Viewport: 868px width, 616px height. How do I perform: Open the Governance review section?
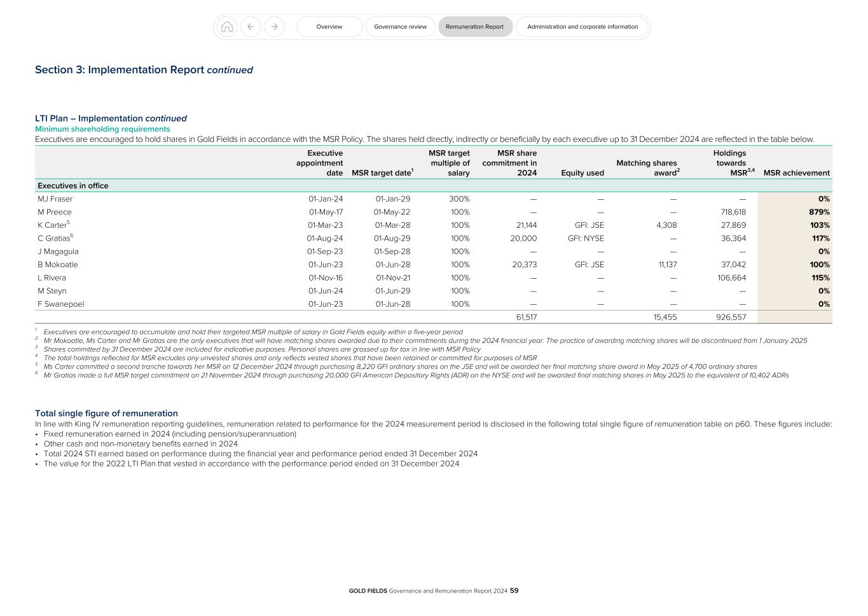[400, 27]
